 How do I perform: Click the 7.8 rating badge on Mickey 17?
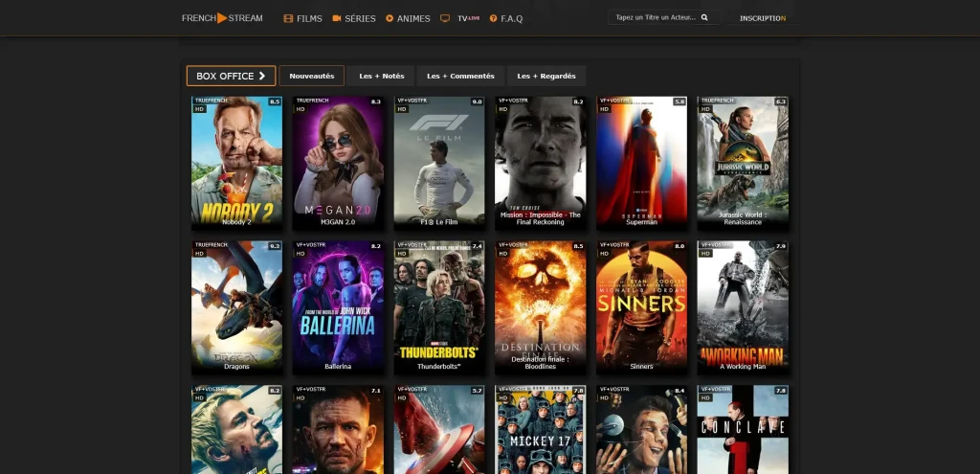578,390
